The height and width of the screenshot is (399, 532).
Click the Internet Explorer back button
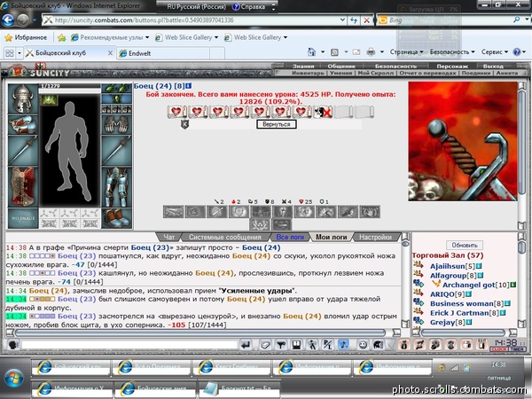(x=8, y=20)
